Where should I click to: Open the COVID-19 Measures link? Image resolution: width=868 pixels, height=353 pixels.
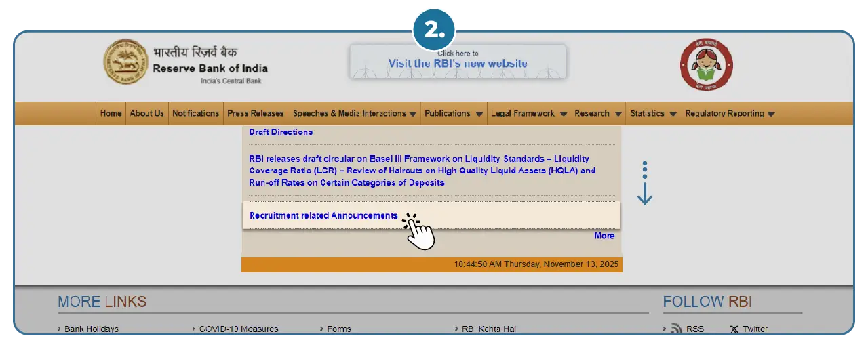click(x=239, y=329)
